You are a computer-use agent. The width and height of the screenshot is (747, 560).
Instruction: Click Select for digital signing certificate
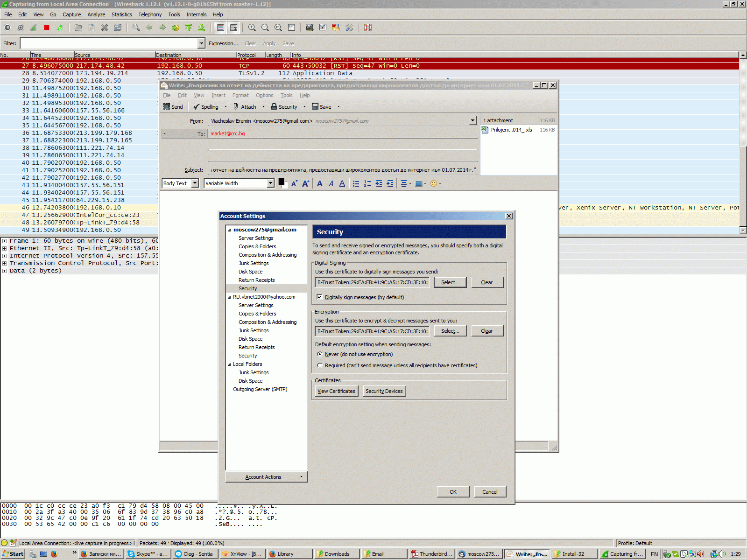[x=450, y=282]
